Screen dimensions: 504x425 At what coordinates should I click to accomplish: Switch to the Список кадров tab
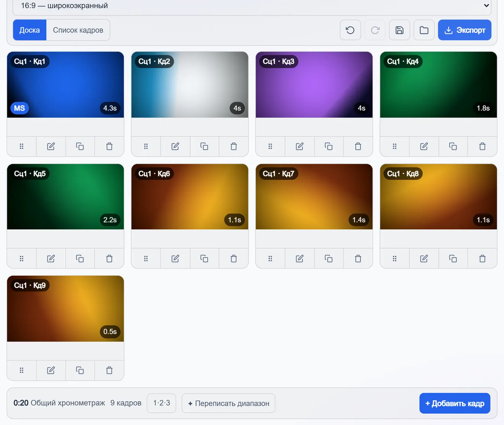coord(78,30)
